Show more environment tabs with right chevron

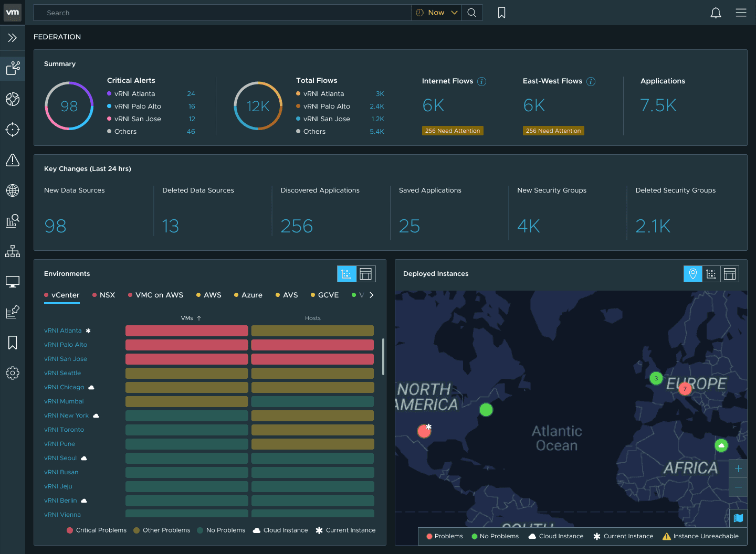pos(372,295)
